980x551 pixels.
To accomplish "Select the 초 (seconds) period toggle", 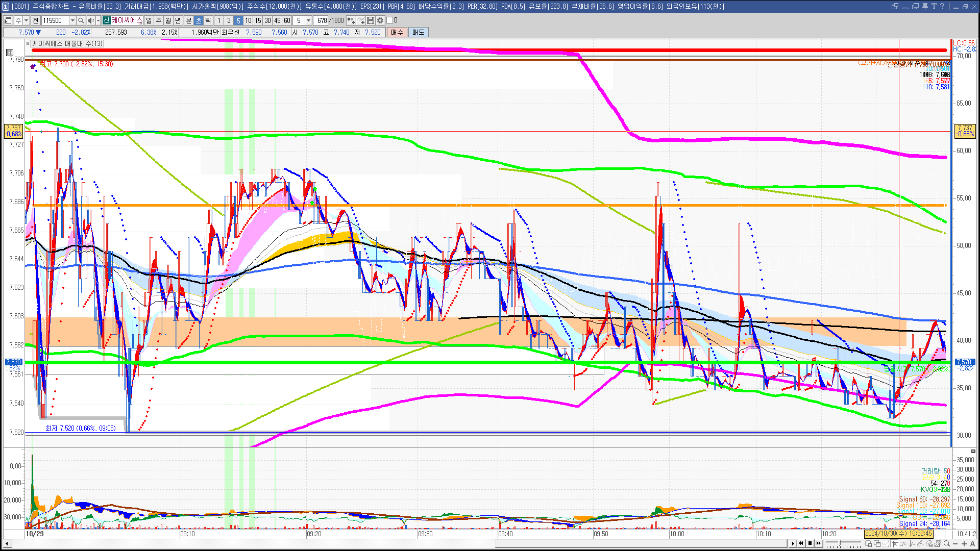I will 199,20.
